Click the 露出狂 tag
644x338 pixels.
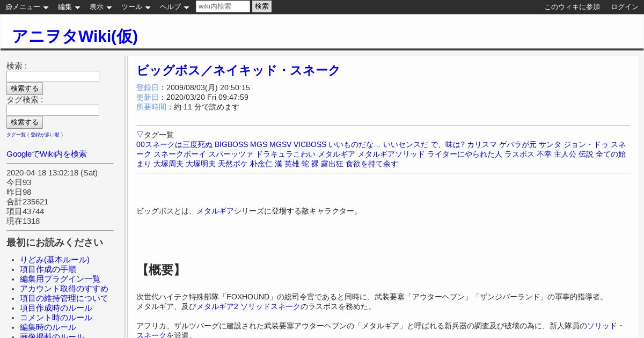(x=332, y=164)
